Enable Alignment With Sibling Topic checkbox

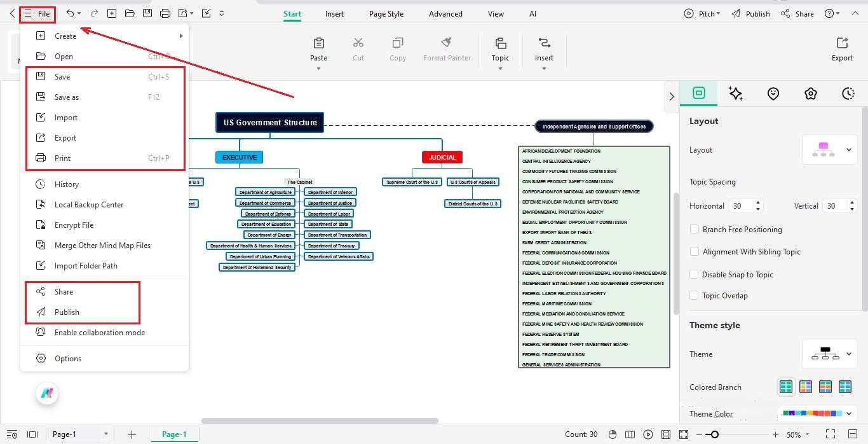pyautogui.click(x=695, y=251)
